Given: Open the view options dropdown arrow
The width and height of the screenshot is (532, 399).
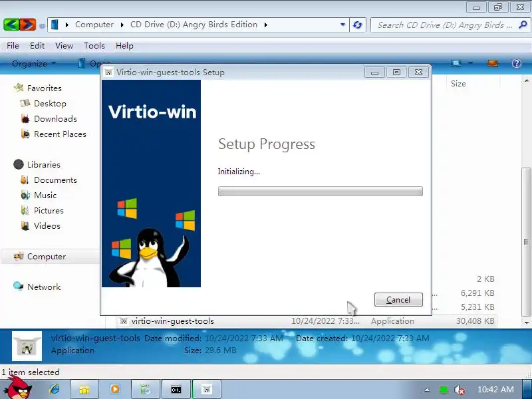Looking at the screenshot, I should click(470, 63).
